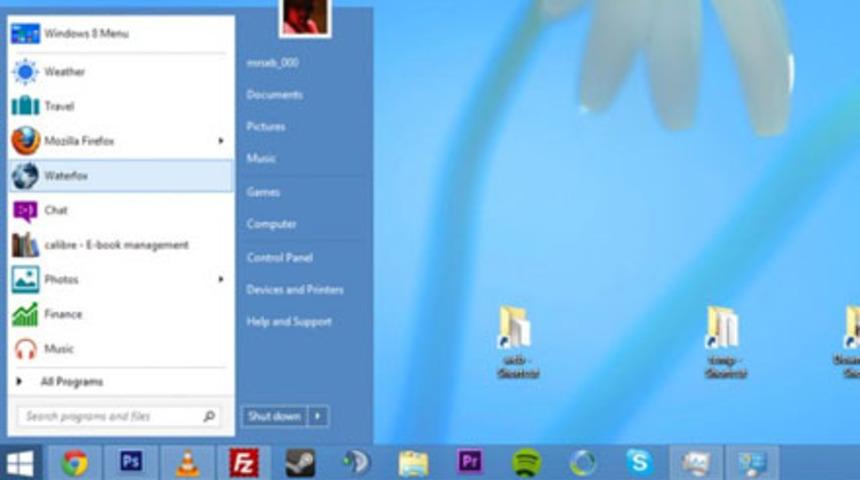Expand the Mozilla Firefox submenu arrow
Image resolution: width=860 pixels, height=480 pixels.
tap(220, 141)
